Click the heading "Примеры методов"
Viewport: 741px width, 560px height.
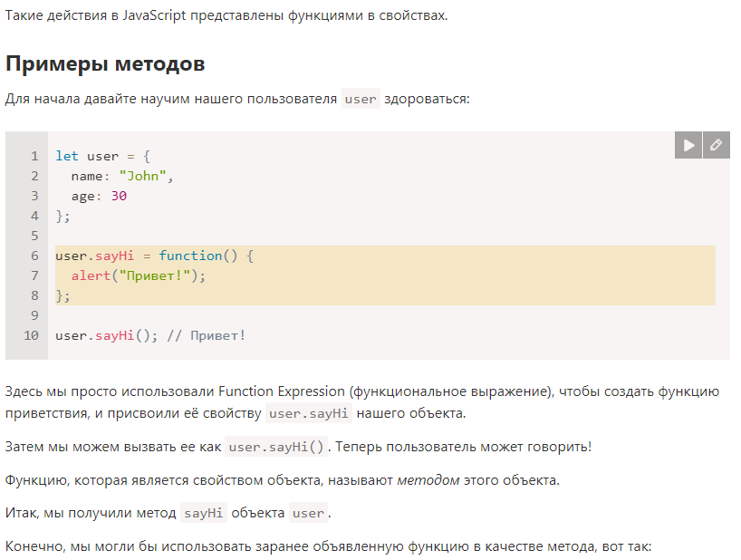click(x=105, y=63)
